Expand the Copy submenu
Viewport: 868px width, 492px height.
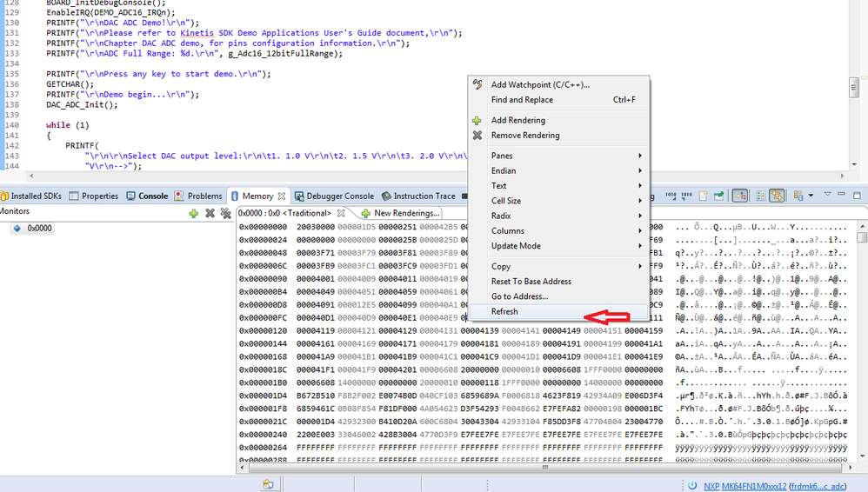click(558, 266)
